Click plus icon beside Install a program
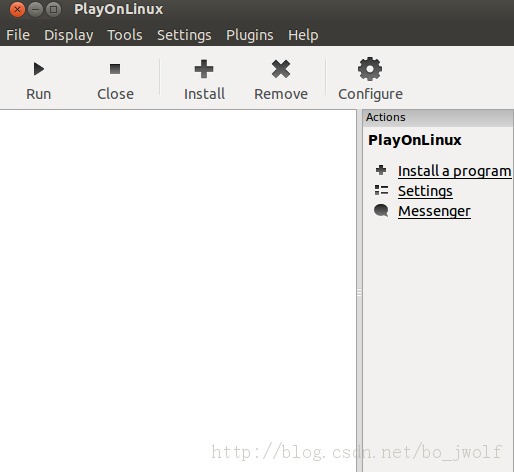514x472 pixels. [381, 170]
